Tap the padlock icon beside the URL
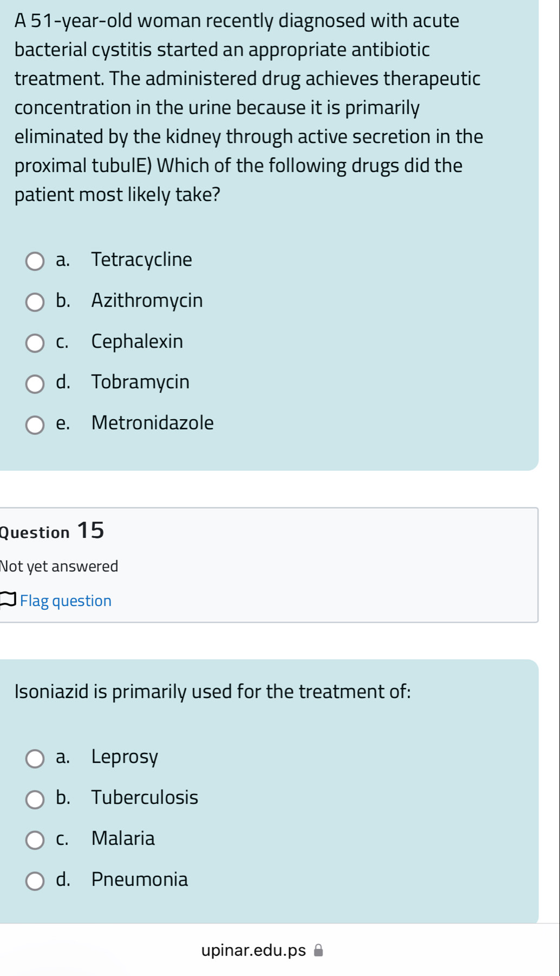The width and height of the screenshot is (560, 976). tap(319, 950)
